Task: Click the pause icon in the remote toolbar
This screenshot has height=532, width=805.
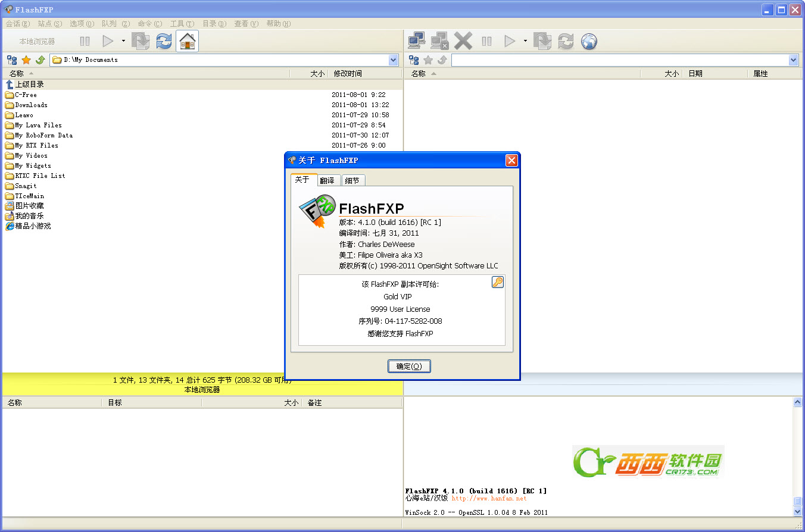Action: pyautogui.click(x=487, y=41)
